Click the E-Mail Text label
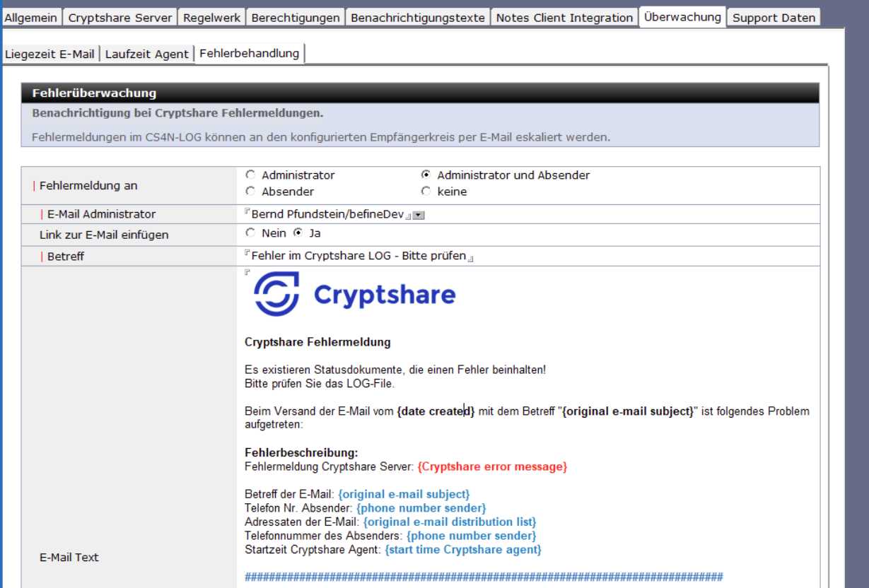The height and width of the screenshot is (588, 869). tap(69, 558)
